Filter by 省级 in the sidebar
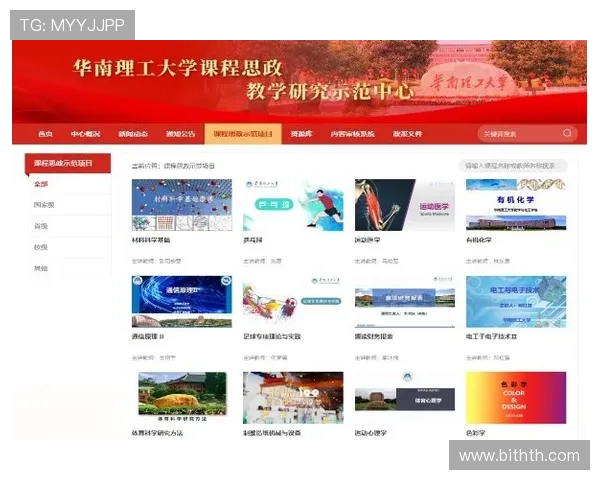The image size is (600, 480). click(x=41, y=226)
